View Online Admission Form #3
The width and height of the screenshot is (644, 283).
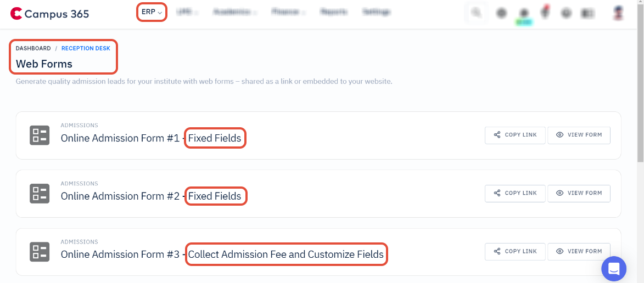tap(579, 251)
